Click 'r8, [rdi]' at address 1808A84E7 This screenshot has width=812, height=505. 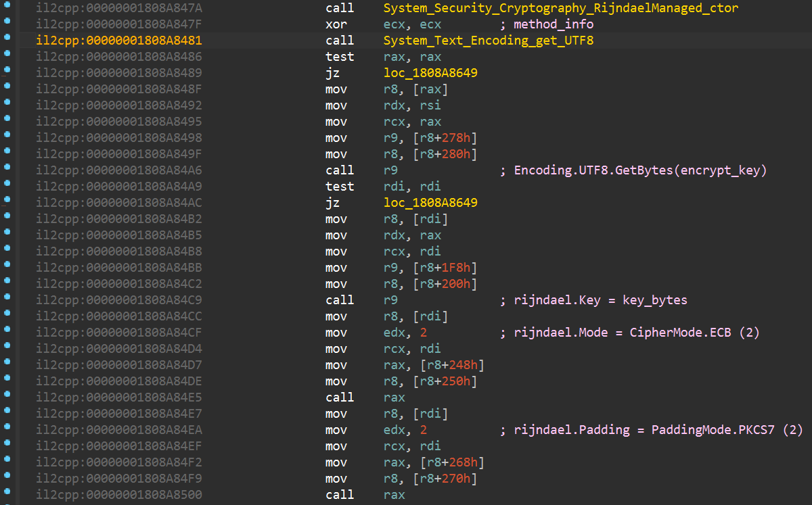(x=415, y=414)
